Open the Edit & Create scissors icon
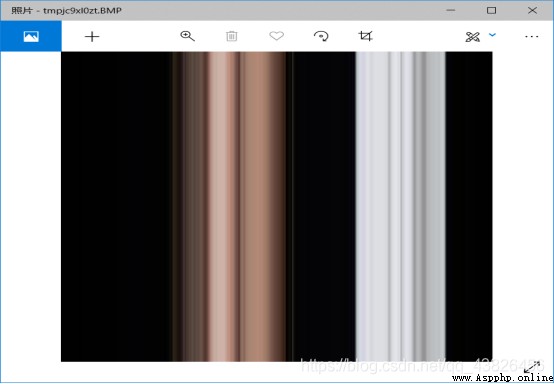This screenshot has width=554, height=384. 472,36
